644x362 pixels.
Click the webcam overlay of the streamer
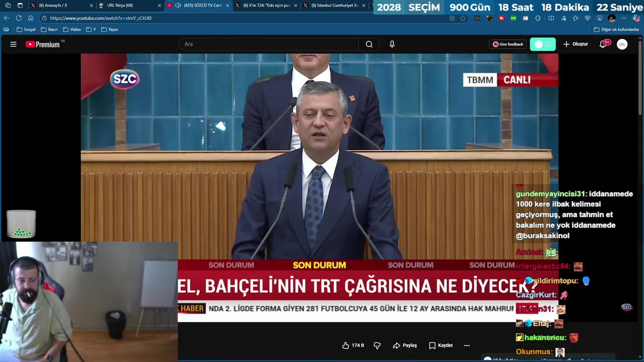89,302
